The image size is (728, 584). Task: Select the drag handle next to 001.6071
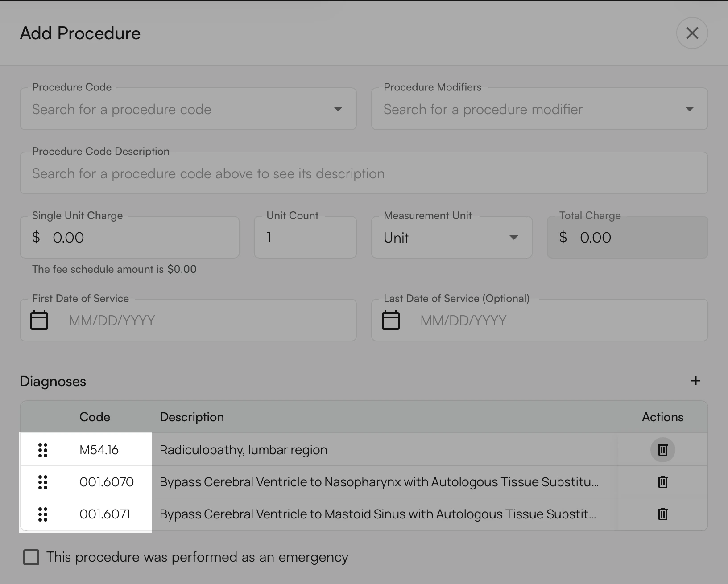coord(42,514)
